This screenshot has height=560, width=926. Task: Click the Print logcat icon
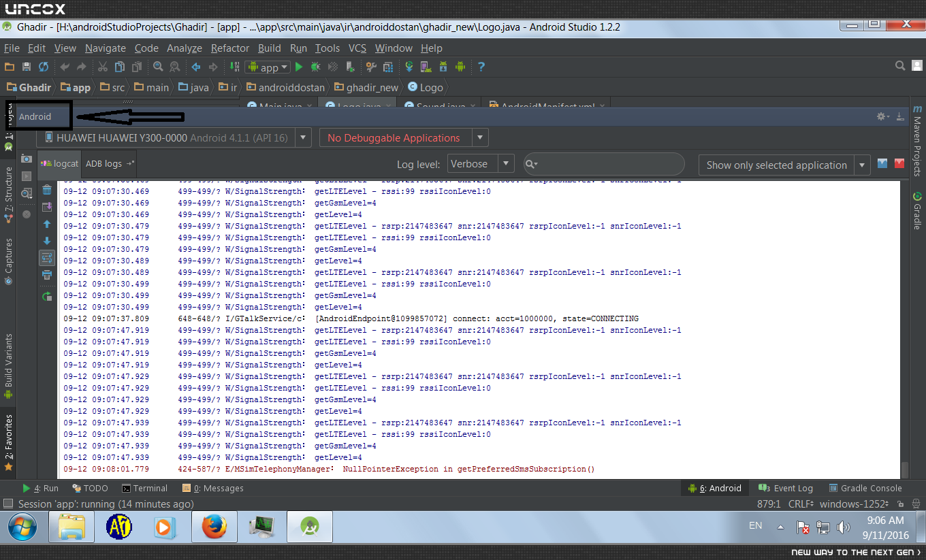(x=47, y=275)
